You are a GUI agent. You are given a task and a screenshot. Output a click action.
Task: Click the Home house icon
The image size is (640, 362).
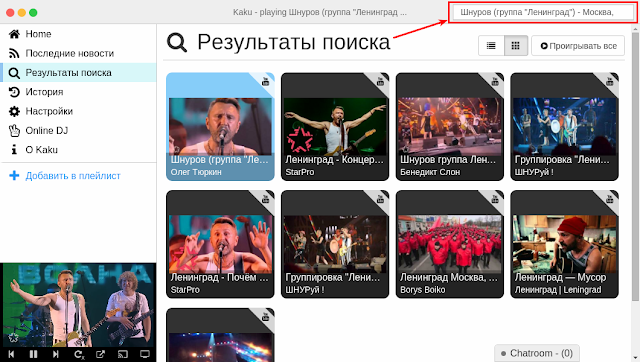coord(14,34)
